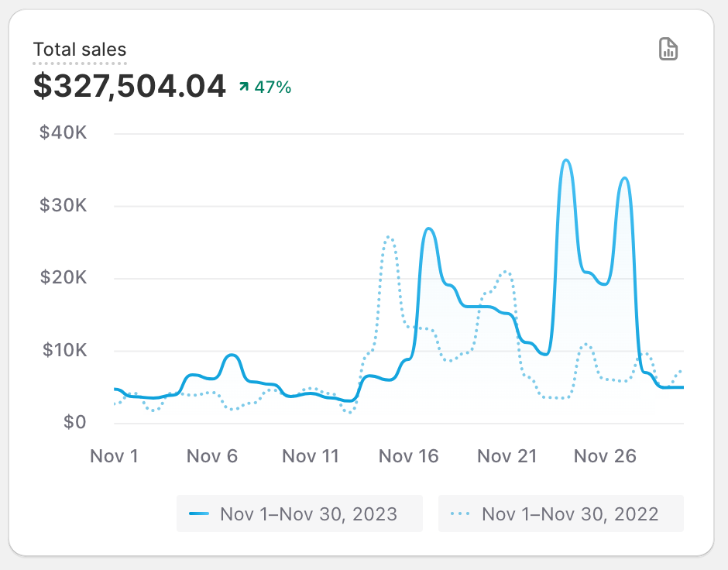The width and height of the screenshot is (728, 570).
Task: Click the green upward trend arrow icon
Action: 243,88
